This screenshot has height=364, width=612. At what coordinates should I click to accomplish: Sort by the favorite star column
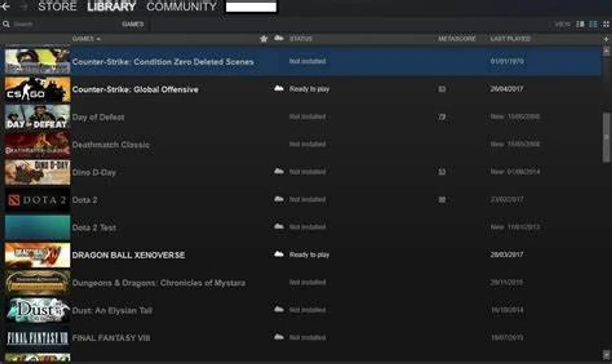264,38
